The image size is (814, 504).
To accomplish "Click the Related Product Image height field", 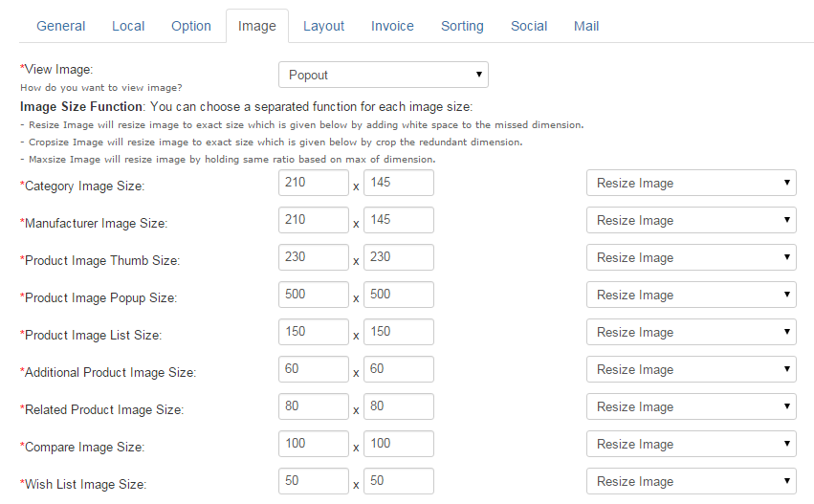I will (398, 406).
